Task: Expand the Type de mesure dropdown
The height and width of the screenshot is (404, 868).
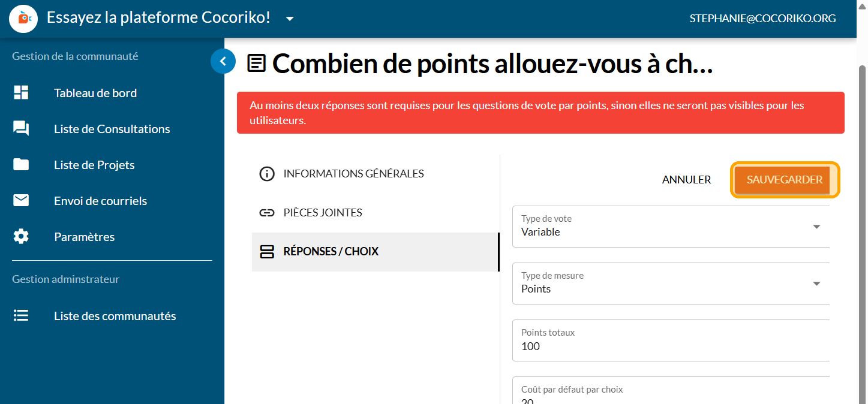Action: (816, 284)
